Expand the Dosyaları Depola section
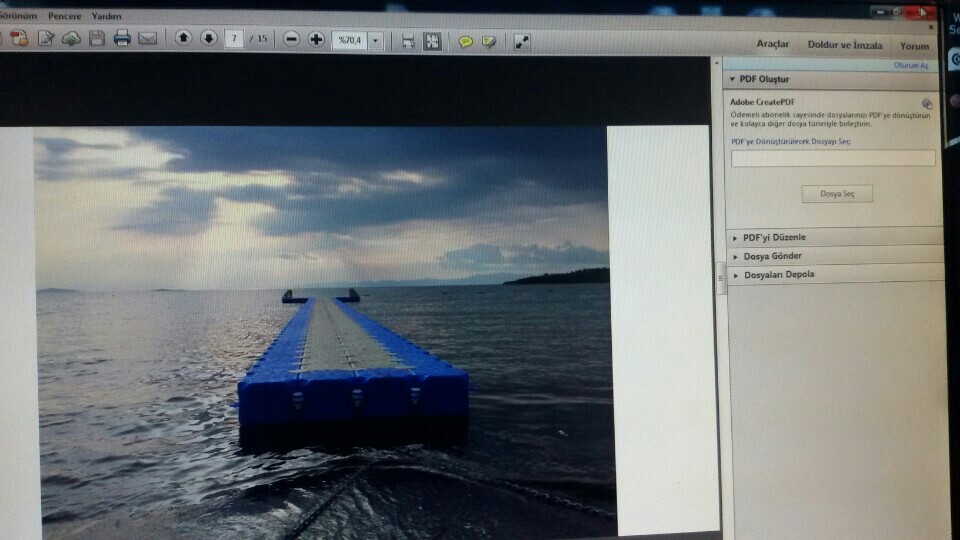Image resolution: width=960 pixels, height=540 pixels. click(x=735, y=276)
